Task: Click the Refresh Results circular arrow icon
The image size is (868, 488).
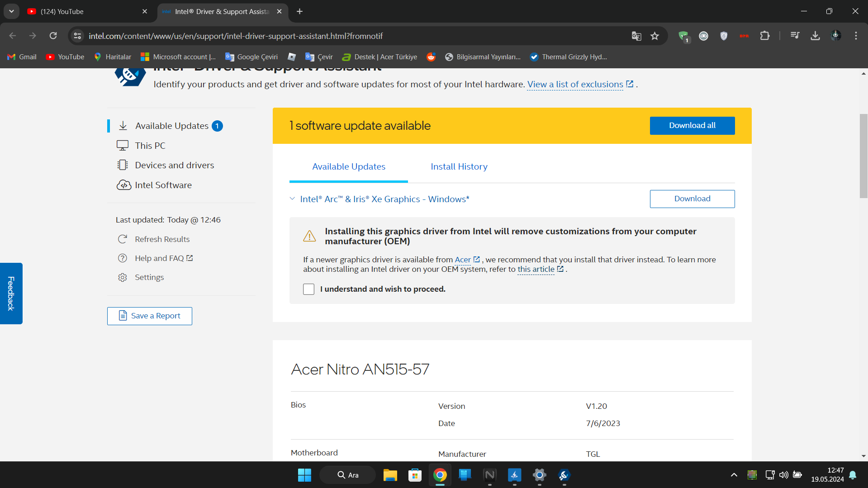Action: click(123, 239)
